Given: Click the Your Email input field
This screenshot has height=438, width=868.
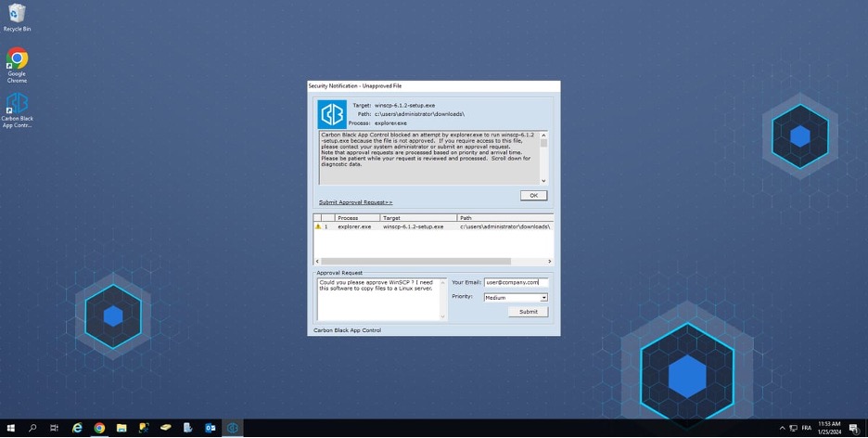Looking at the screenshot, I should pos(516,282).
